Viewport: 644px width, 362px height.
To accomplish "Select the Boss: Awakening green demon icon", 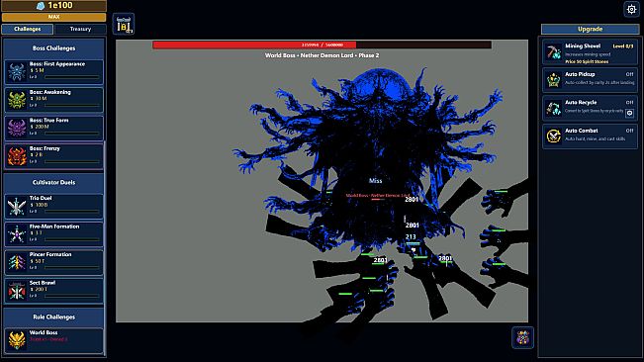I will pos(17,100).
